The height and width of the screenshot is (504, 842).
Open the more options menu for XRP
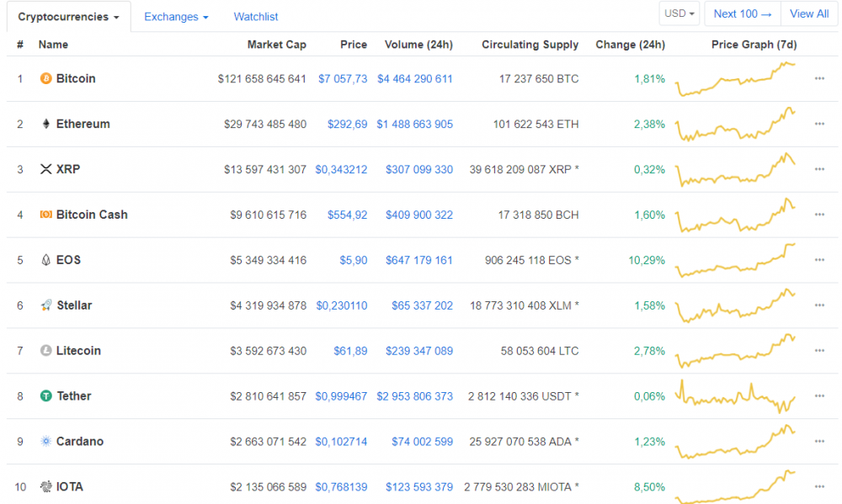(819, 170)
